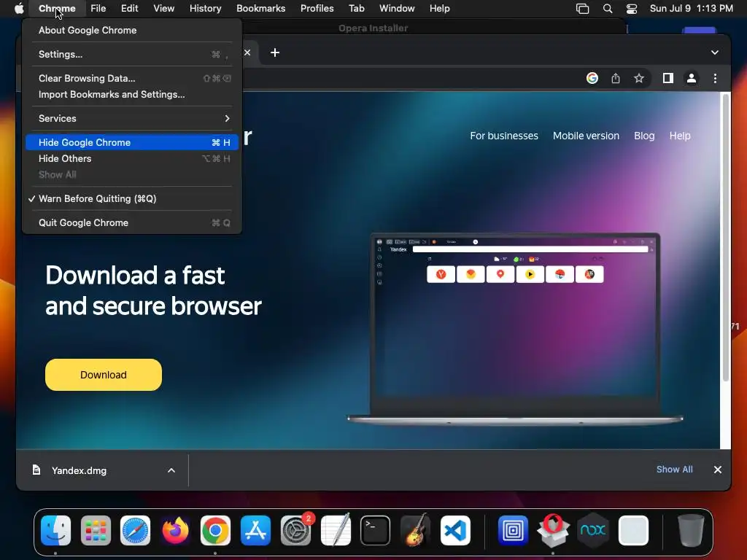
Task: Open Control Center in menu bar
Action: click(x=632, y=9)
